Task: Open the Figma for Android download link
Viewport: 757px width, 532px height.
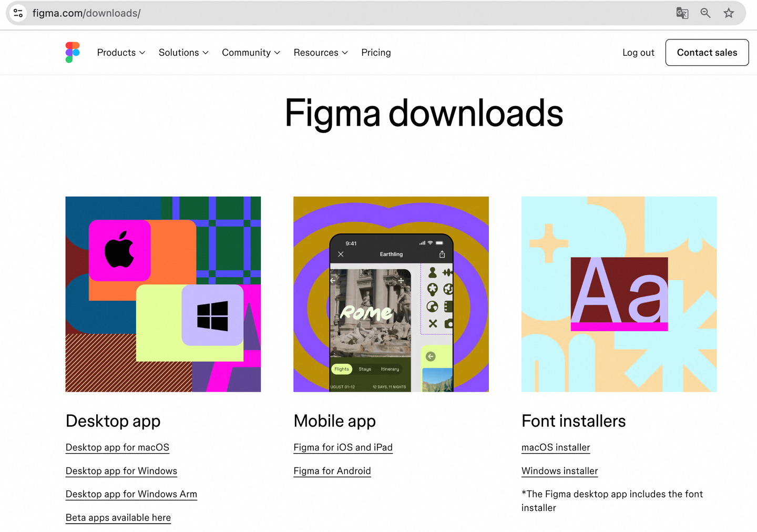Action: tap(332, 471)
